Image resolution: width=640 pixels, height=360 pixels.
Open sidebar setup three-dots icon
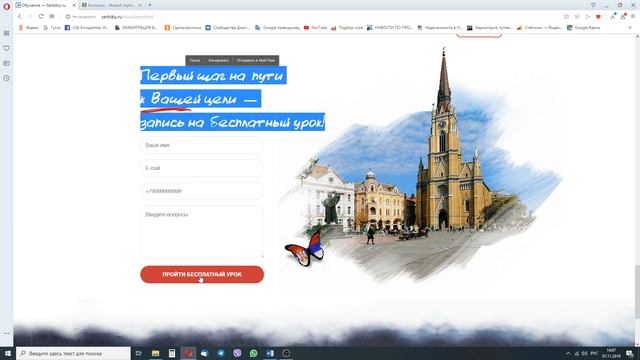tap(7, 333)
